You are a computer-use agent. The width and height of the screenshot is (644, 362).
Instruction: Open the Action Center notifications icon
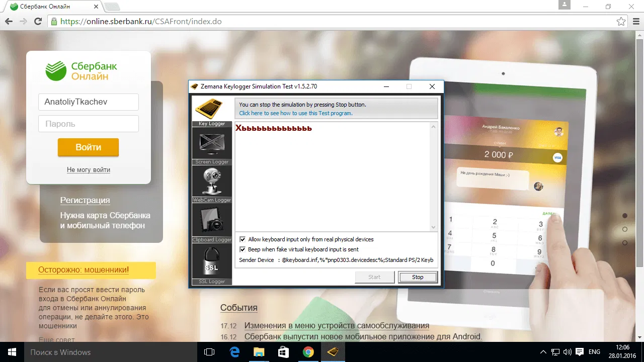[580, 352]
